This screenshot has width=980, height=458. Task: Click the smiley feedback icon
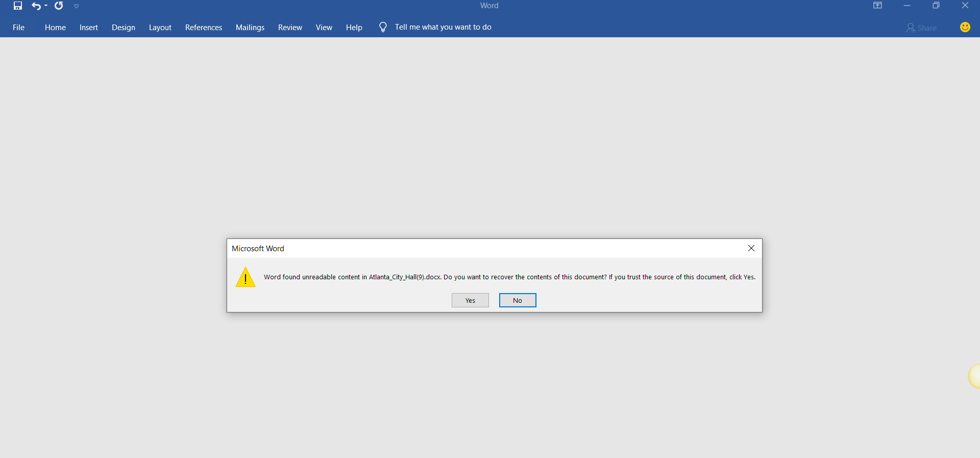[x=965, y=27]
